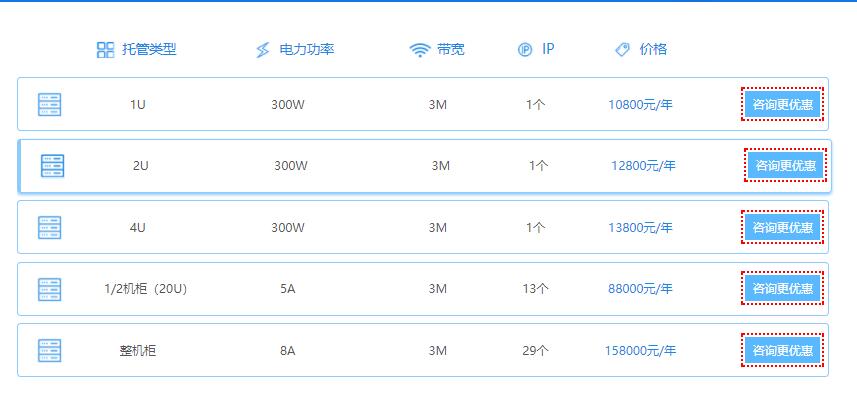The width and height of the screenshot is (857, 397).
Task: Click 咨询更优惠 for the 4U plan
Action: (782, 227)
